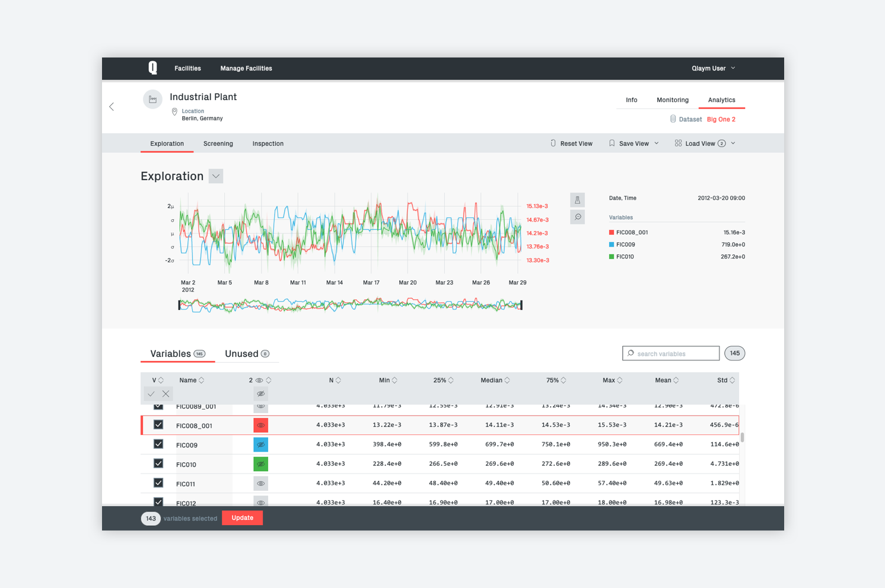The height and width of the screenshot is (588, 885).
Task: Click the deselect-all X icon under V column
Action: (165, 394)
